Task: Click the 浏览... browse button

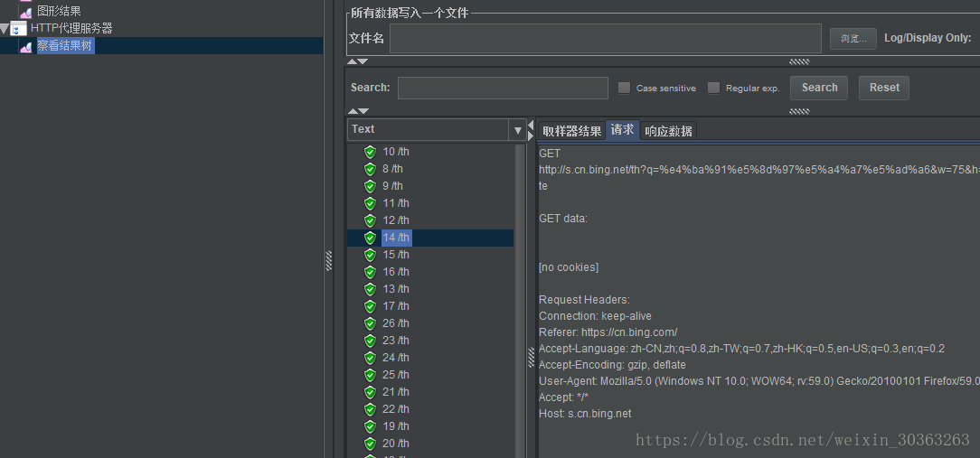Action: pos(853,39)
